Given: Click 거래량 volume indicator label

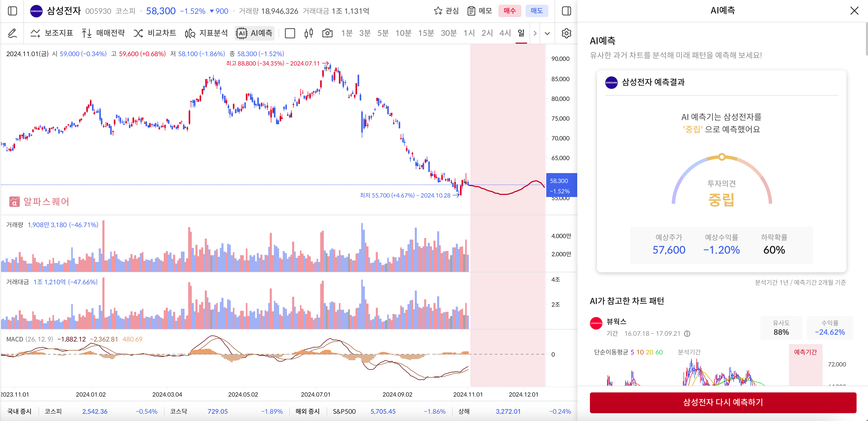Looking at the screenshot, I should (x=15, y=225).
